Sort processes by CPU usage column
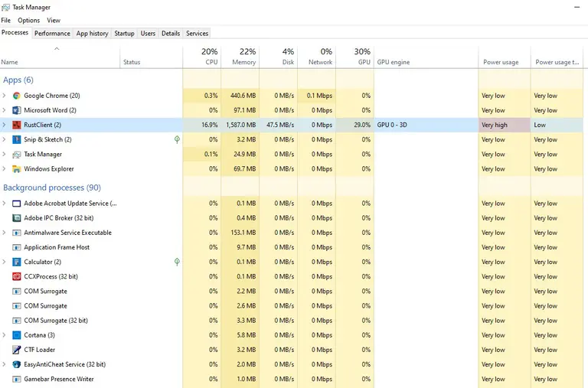588x388 pixels. pyautogui.click(x=202, y=57)
